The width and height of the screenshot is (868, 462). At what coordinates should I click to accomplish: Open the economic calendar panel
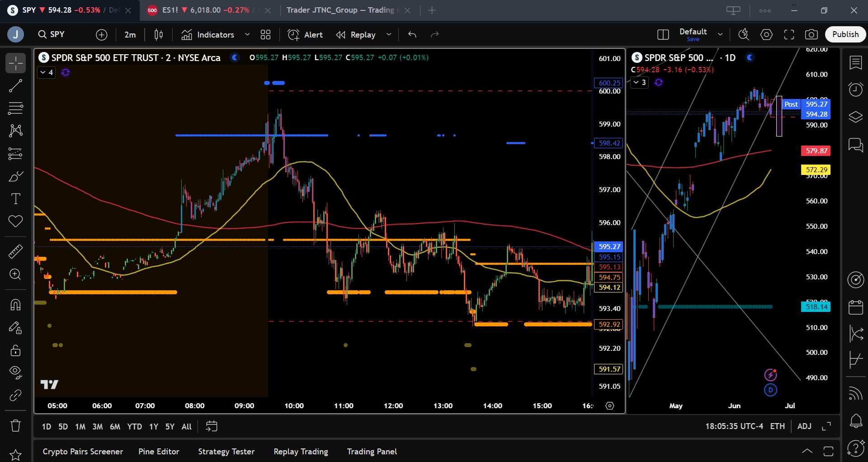[x=855, y=307]
